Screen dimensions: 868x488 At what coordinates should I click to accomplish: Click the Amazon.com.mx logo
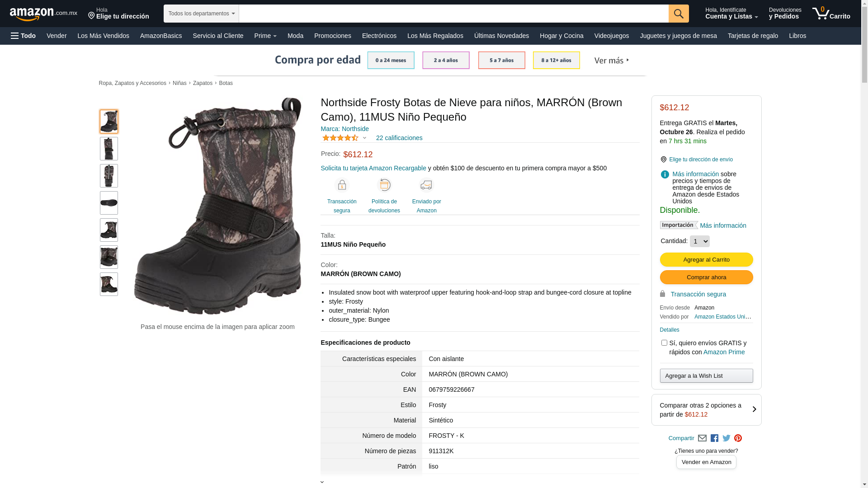pos(43,14)
